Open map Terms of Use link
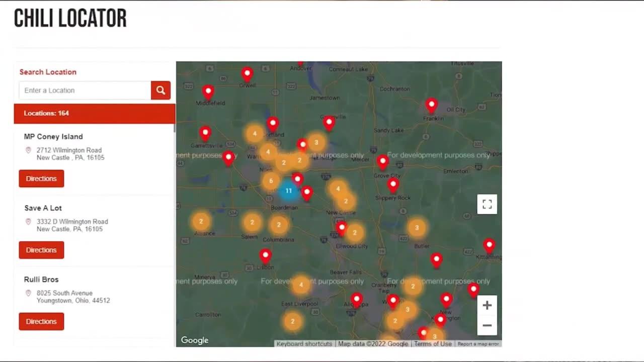644x362 pixels. point(433,344)
